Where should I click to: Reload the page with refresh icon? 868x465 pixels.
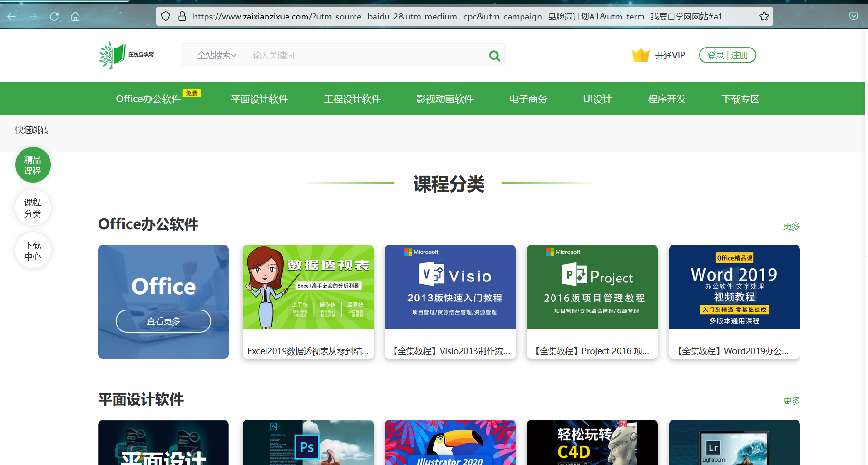tap(54, 17)
